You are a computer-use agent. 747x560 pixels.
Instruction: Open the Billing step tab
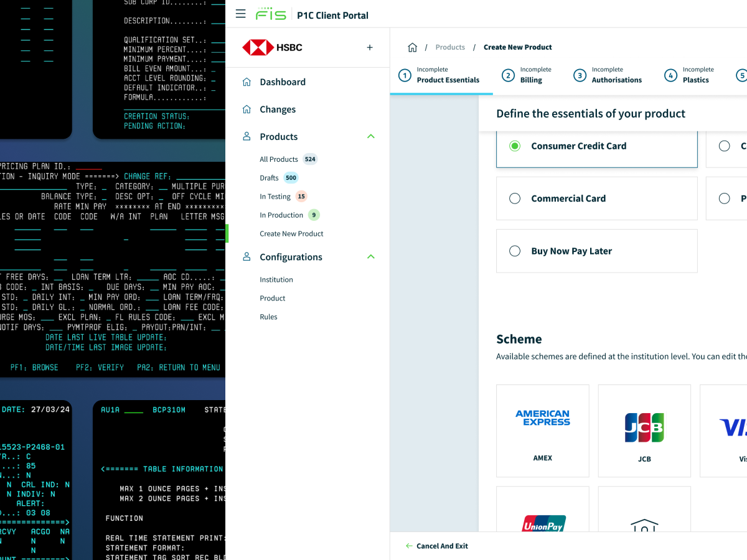coord(528,75)
